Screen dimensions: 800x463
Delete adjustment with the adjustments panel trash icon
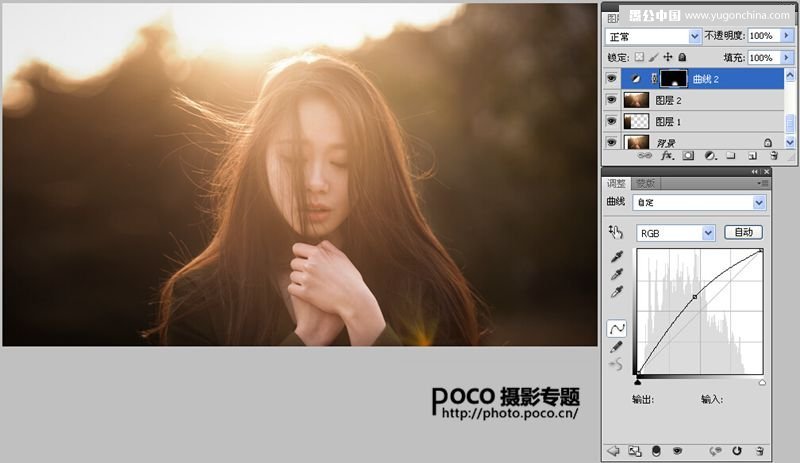coord(759,451)
